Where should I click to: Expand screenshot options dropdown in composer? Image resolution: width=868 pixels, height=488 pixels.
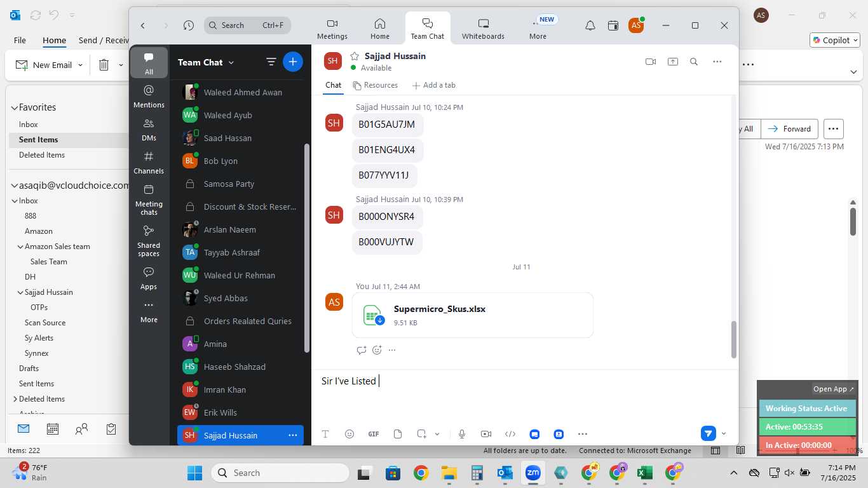tap(437, 434)
